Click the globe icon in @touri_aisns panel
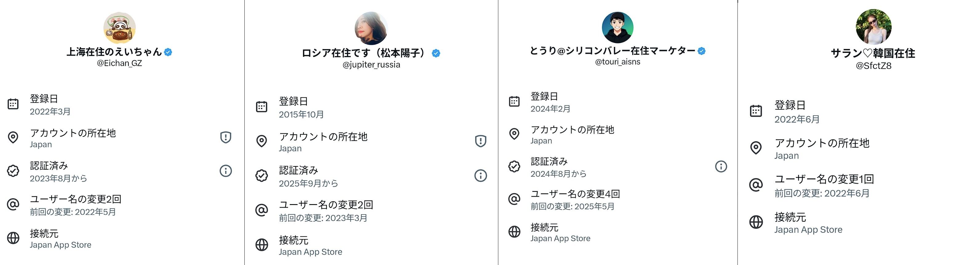 514,231
